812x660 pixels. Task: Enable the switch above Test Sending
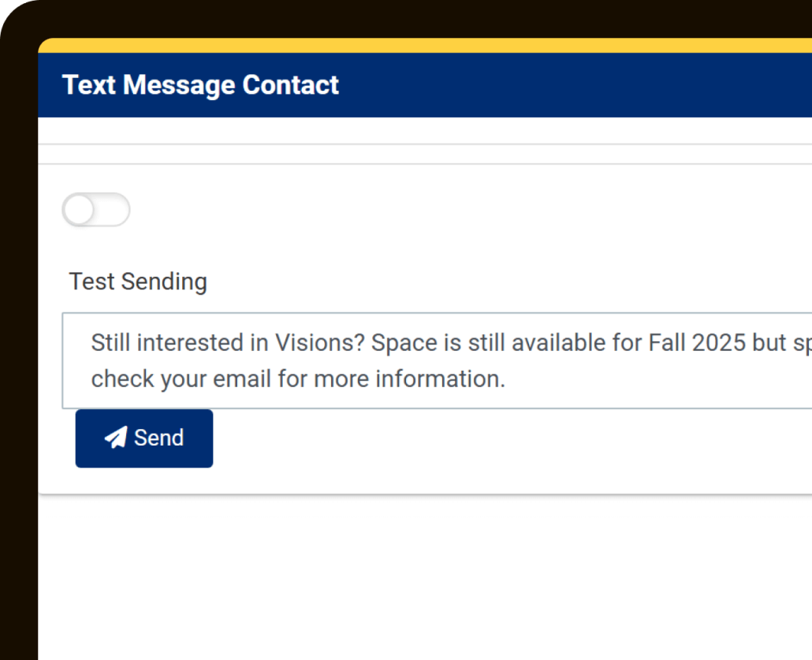[96, 210]
